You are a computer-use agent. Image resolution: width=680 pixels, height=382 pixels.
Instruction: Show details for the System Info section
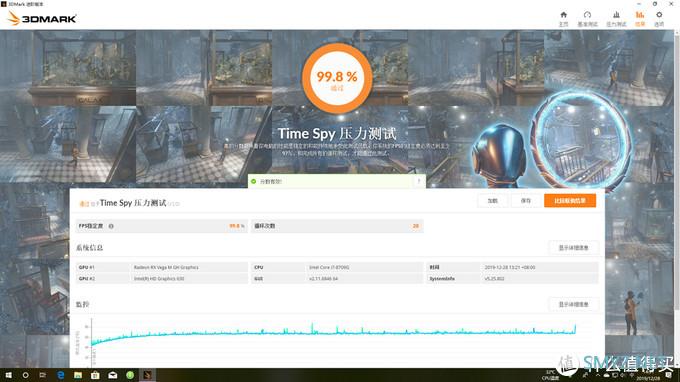pyautogui.click(x=573, y=248)
